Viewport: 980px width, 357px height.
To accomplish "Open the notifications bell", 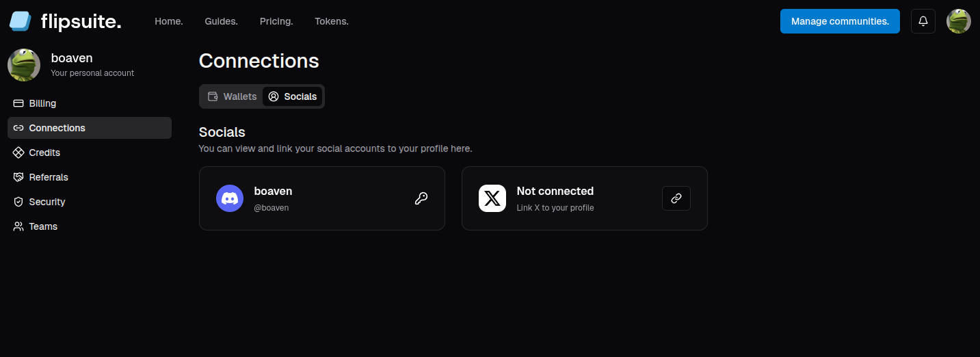I will pyautogui.click(x=923, y=21).
